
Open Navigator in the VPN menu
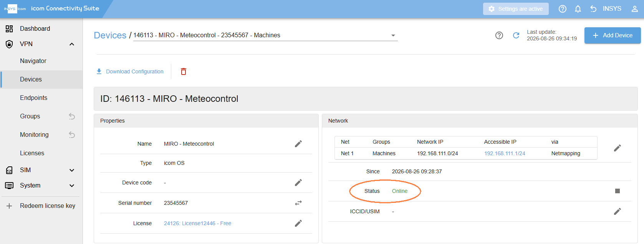pyautogui.click(x=33, y=61)
